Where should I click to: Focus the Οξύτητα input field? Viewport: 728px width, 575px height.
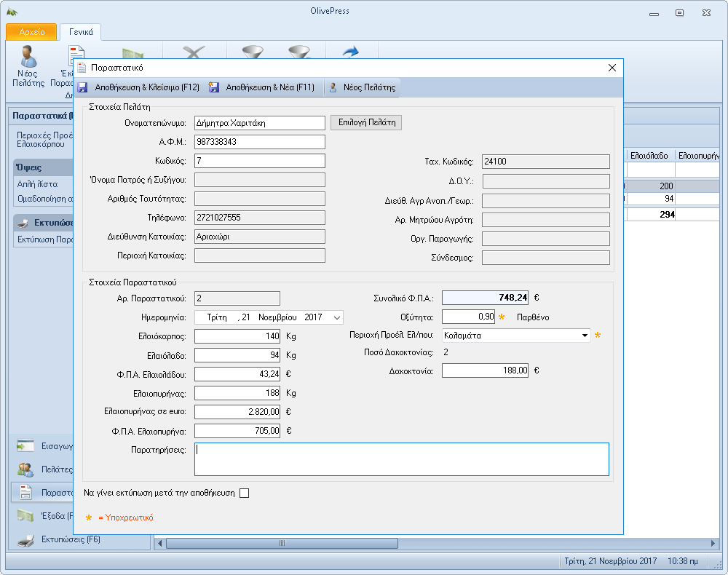[468, 317]
